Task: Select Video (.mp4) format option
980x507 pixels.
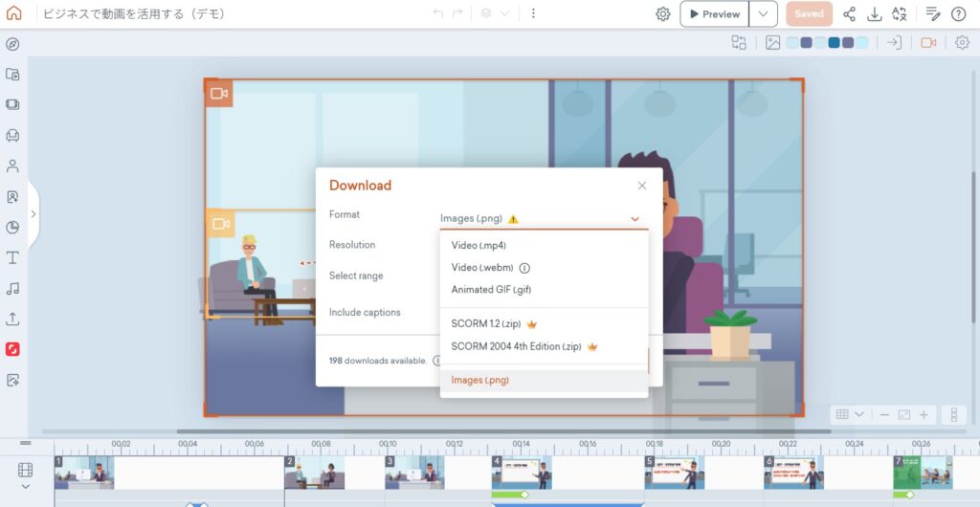Action: coord(479,245)
